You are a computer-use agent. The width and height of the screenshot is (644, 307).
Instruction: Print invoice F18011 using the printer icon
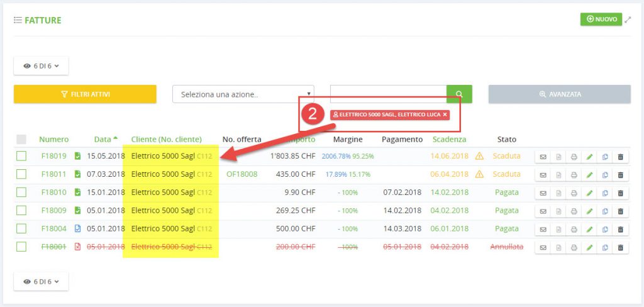coord(574,174)
